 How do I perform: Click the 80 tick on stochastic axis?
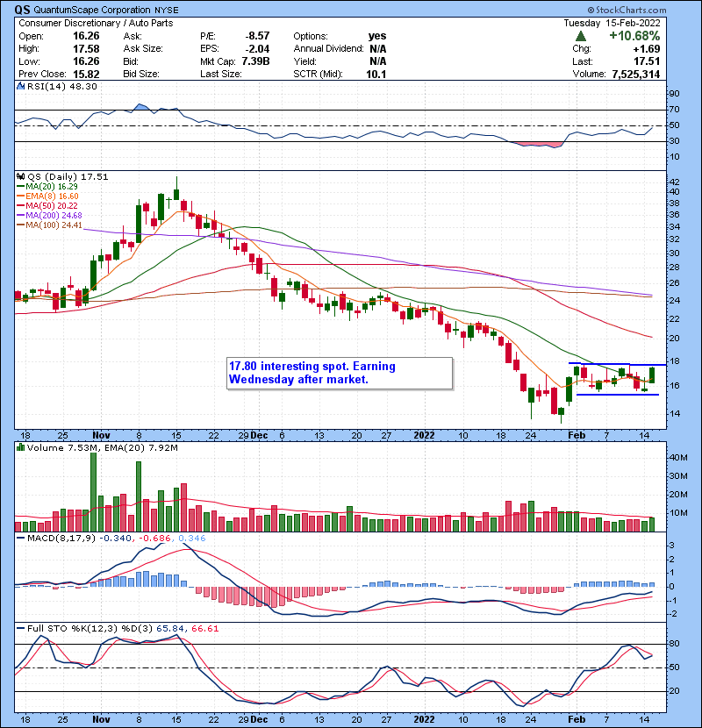(674, 644)
